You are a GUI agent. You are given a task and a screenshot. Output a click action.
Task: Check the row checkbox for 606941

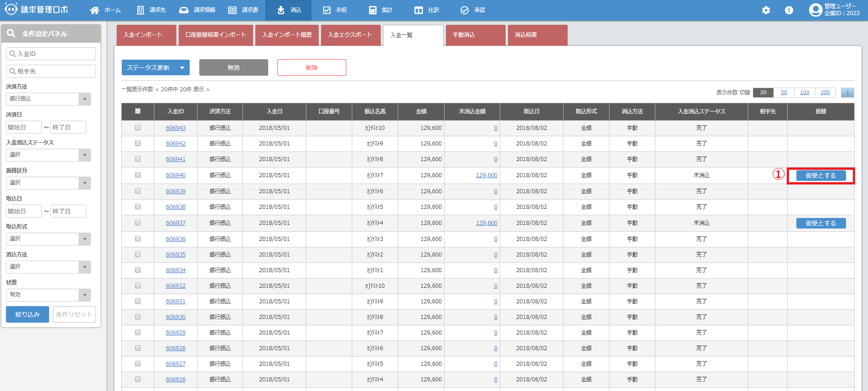pyautogui.click(x=138, y=159)
